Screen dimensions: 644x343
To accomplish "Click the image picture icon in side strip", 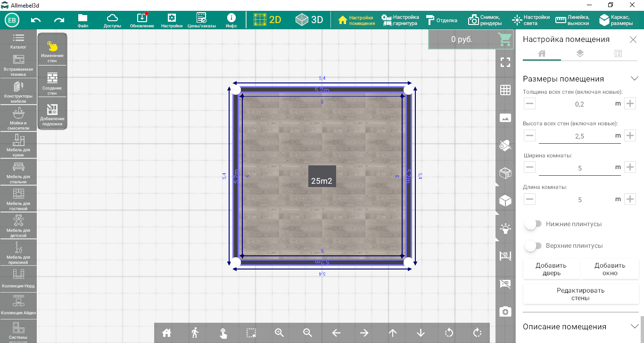I will click(505, 118).
